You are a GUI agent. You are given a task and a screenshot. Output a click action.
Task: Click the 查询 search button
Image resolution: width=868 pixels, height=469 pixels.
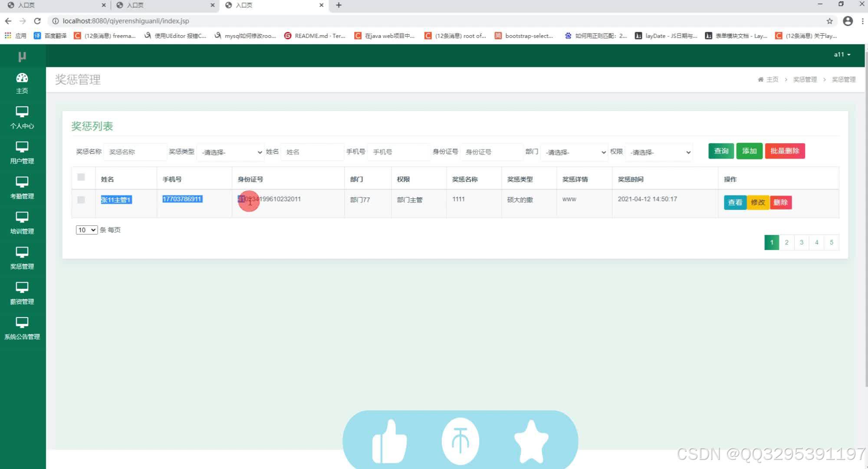(x=721, y=151)
